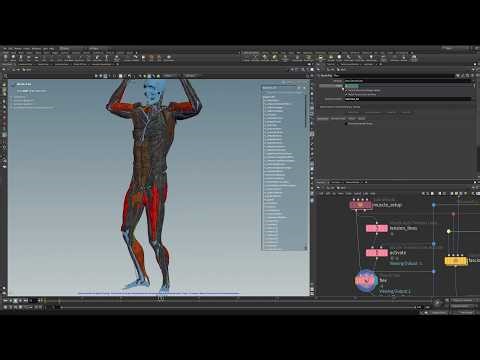Click the top black text field in parameters
The image size is (480, 360).
tap(408, 81)
